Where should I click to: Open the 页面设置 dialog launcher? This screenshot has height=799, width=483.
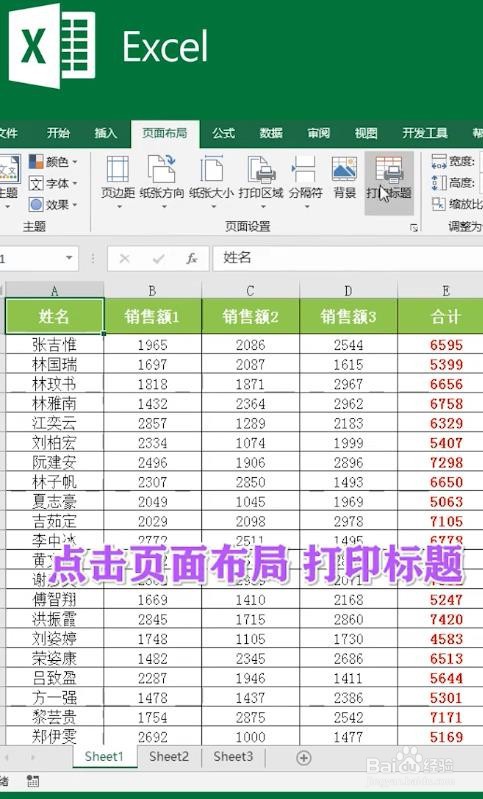[x=414, y=228]
